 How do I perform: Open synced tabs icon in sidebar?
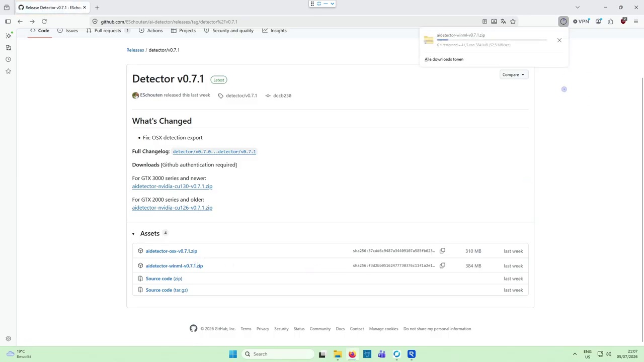tap(8, 48)
